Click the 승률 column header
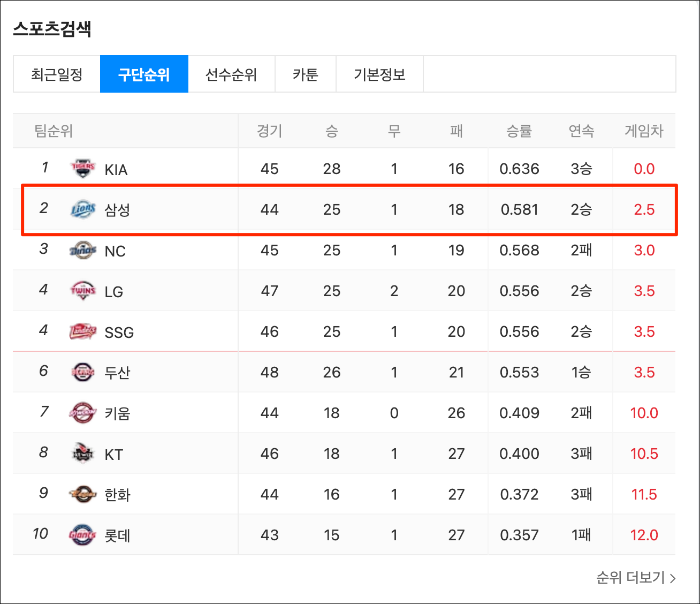Screen dimensions: 700x604 pos(519,131)
